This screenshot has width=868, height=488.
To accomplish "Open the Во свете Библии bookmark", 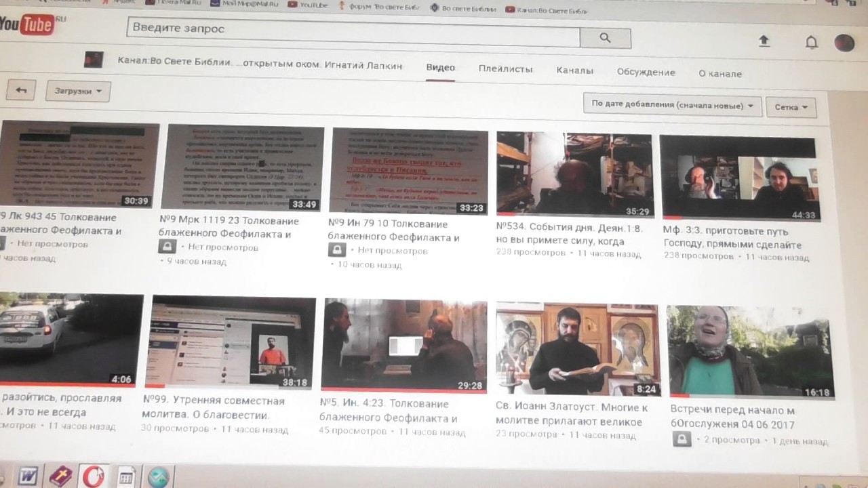I will 464,8.
